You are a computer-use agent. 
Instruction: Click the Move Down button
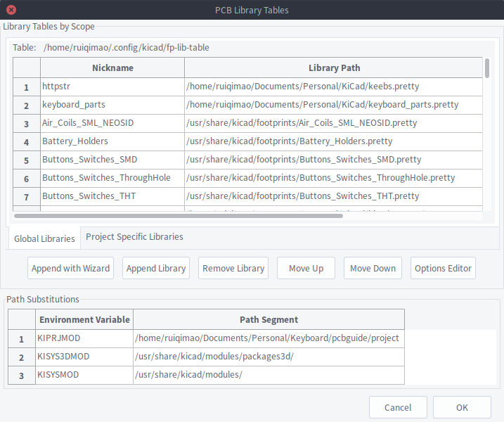373,268
